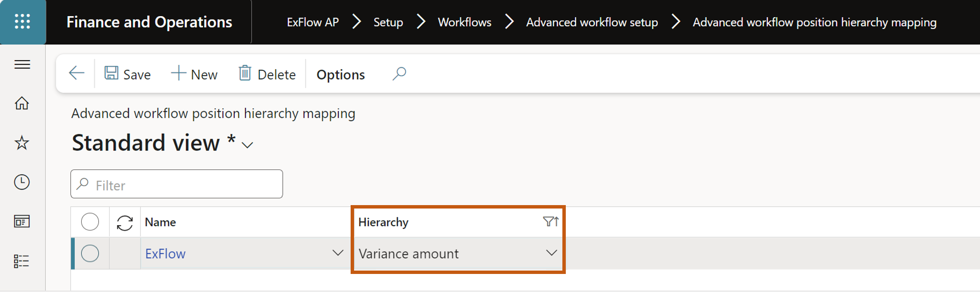Navigate to Advanced workflow setup breadcrumb
This screenshot has width=980, height=293.
pos(592,22)
